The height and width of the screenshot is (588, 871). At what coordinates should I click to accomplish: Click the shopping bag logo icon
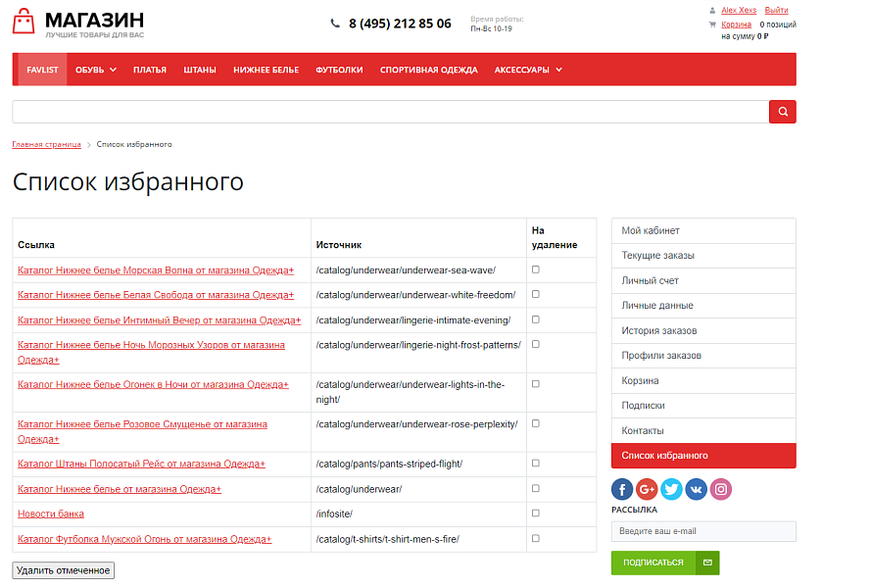pos(24,23)
